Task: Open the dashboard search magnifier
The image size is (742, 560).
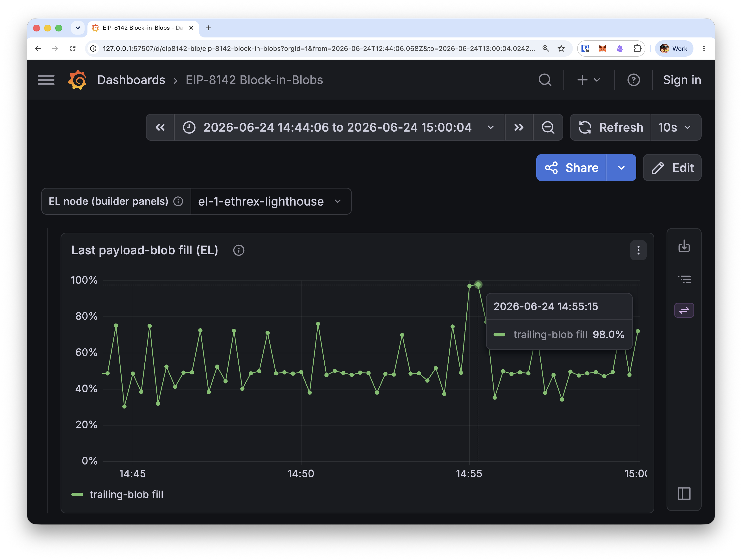Action: click(545, 80)
